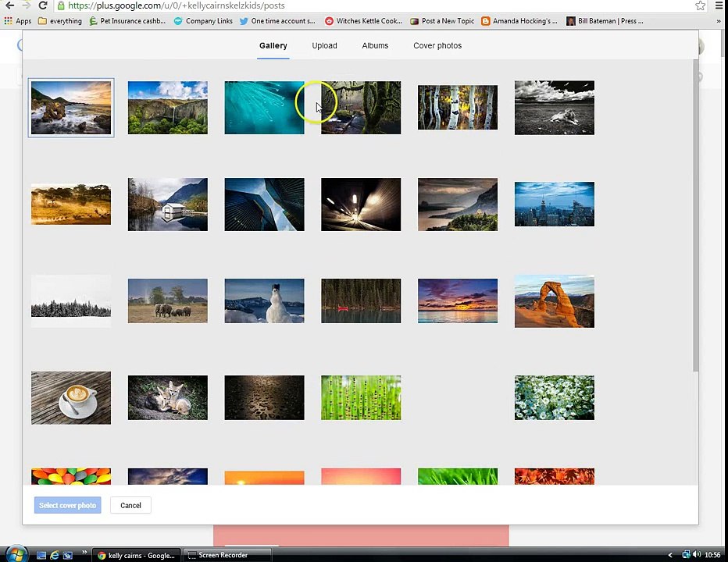Select the glass skyscrapers photo

(x=264, y=205)
